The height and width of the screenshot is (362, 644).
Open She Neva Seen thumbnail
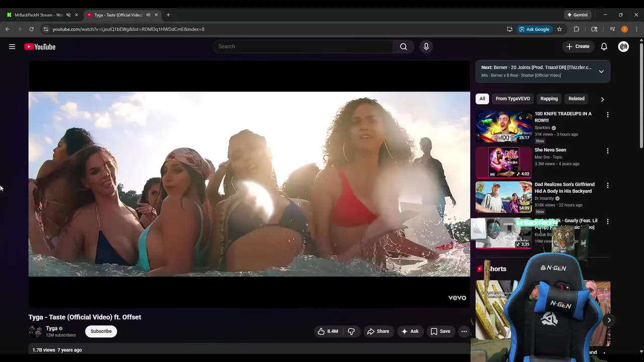click(x=504, y=162)
